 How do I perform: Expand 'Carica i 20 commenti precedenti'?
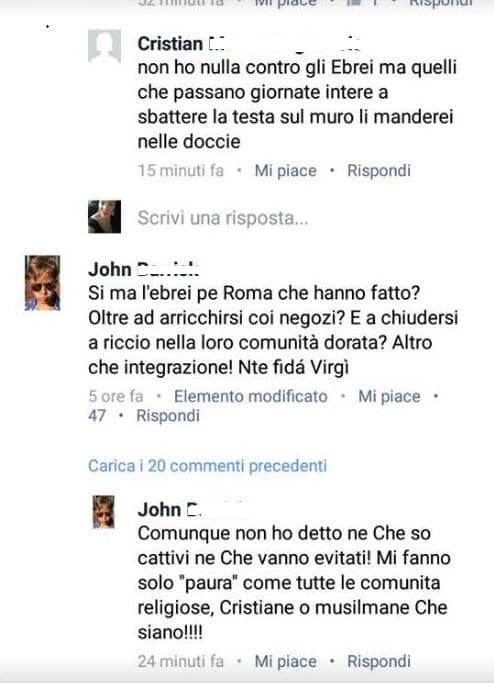pos(207,466)
